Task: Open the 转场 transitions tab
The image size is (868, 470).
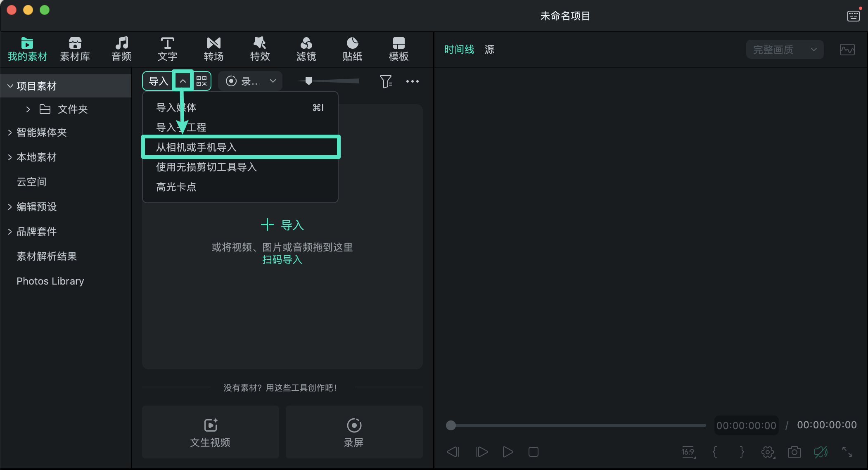Action: [213, 49]
